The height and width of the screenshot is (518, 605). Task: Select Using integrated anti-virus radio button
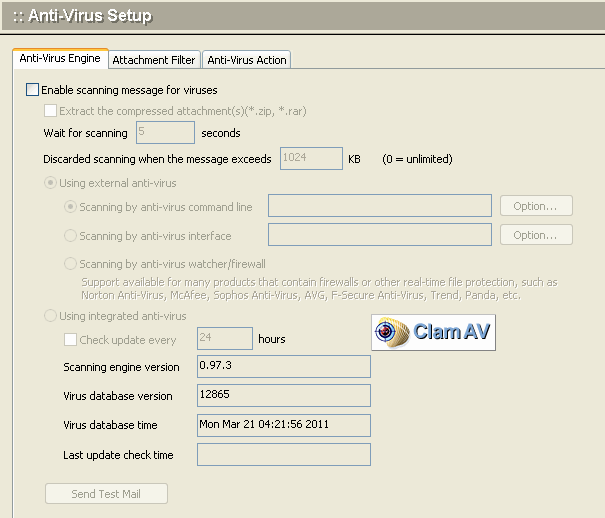(51, 316)
